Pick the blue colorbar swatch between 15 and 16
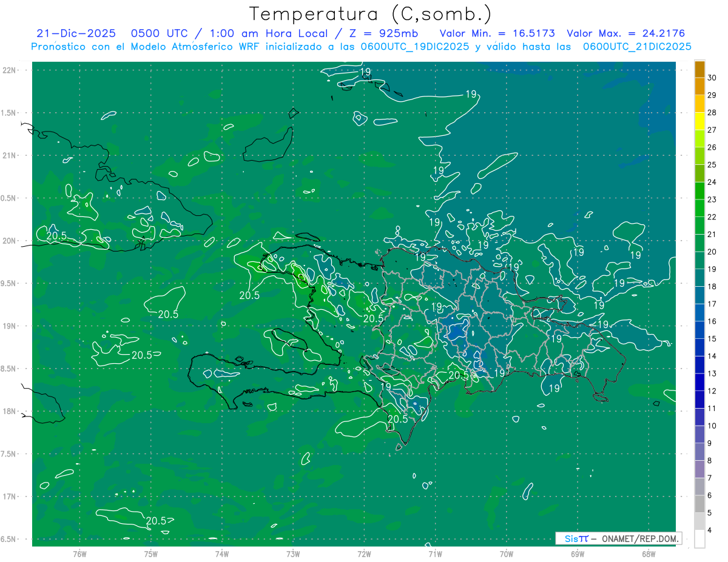Screen dimensions: 728x562 pyautogui.click(x=699, y=330)
